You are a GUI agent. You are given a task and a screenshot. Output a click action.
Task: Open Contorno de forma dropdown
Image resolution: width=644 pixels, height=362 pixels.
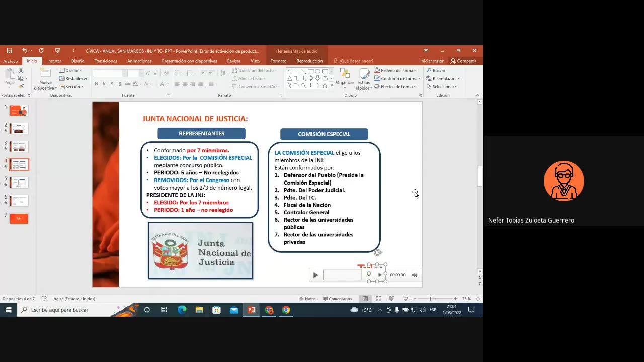(397, 79)
